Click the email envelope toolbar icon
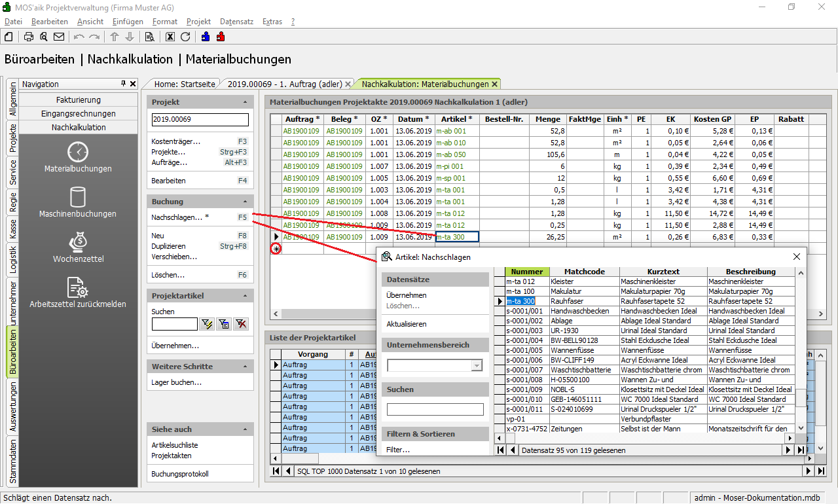The width and height of the screenshot is (838, 504). 59,37
